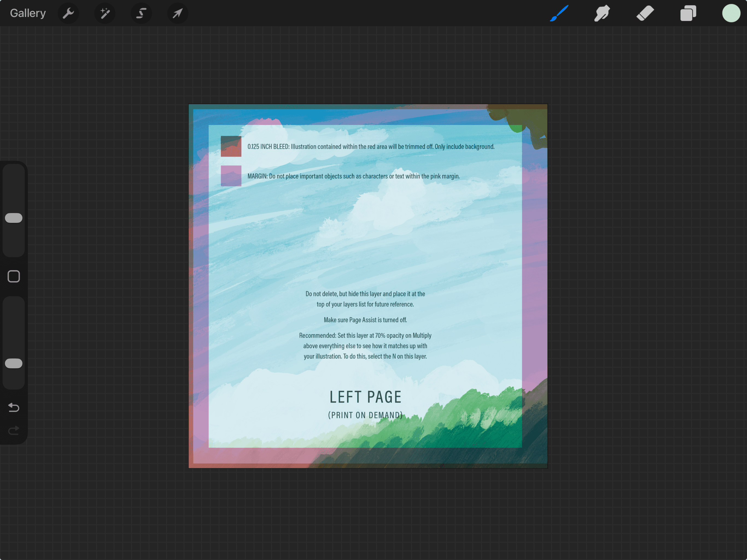Image resolution: width=747 pixels, height=560 pixels.
Task: Redo the undone action
Action: [13, 430]
